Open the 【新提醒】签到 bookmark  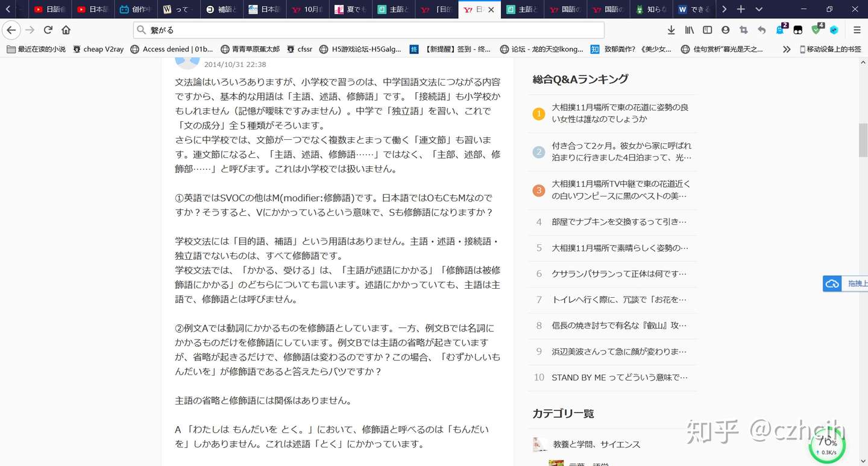451,49
